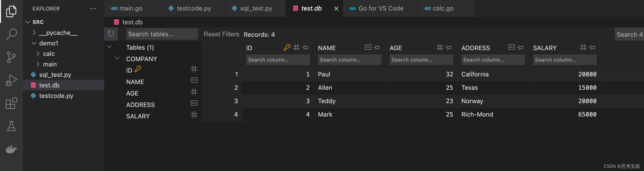This screenshot has height=171, width=644.
Task: Open the Run and Debug view
Action: (11, 80)
